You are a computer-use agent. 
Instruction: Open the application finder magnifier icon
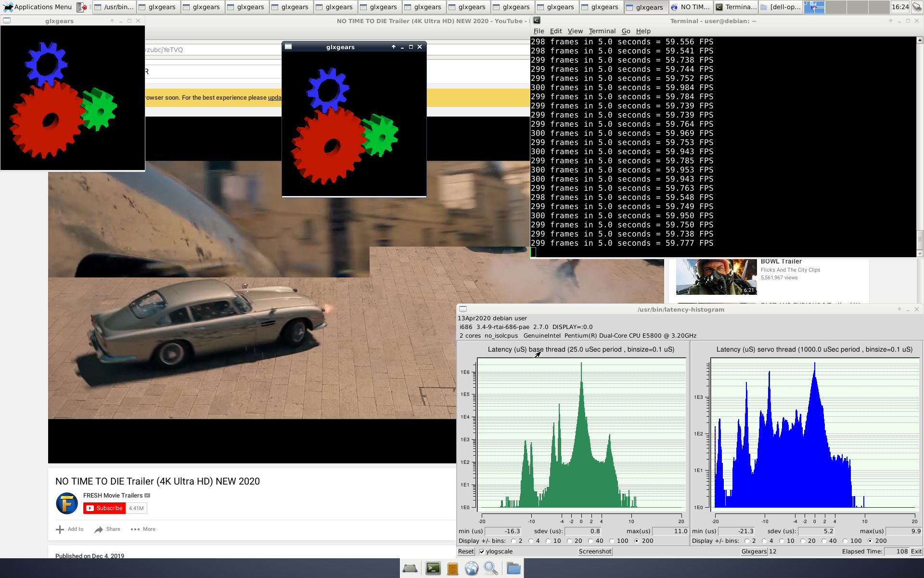click(491, 568)
